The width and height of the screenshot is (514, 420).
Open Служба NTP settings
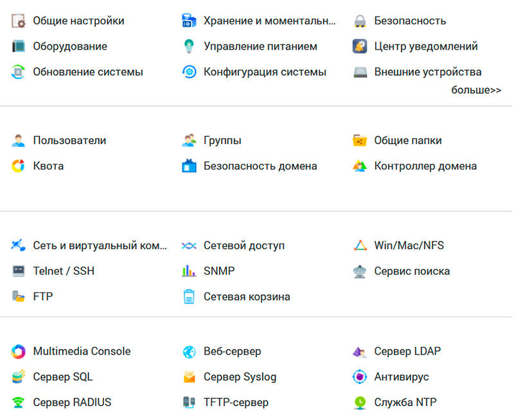pos(405,403)
